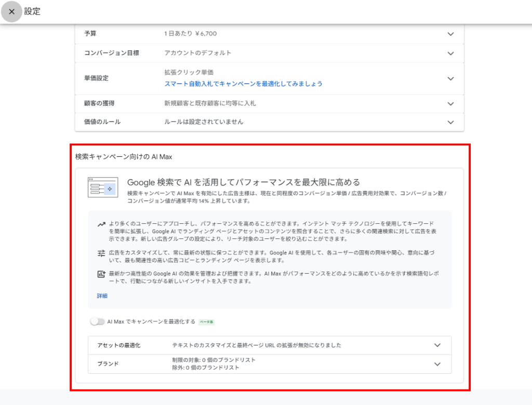532x405 pixels.
Task: Select the 予算 row label
Action: [x=90, y=34]
